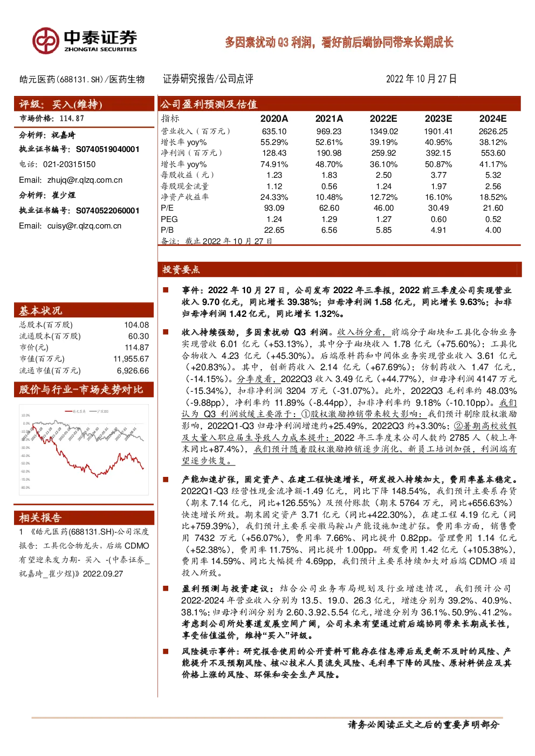Click the 产能加速扩张 bullet heading
The height and width of the screenshot is (756, 535).
(349, 480)
